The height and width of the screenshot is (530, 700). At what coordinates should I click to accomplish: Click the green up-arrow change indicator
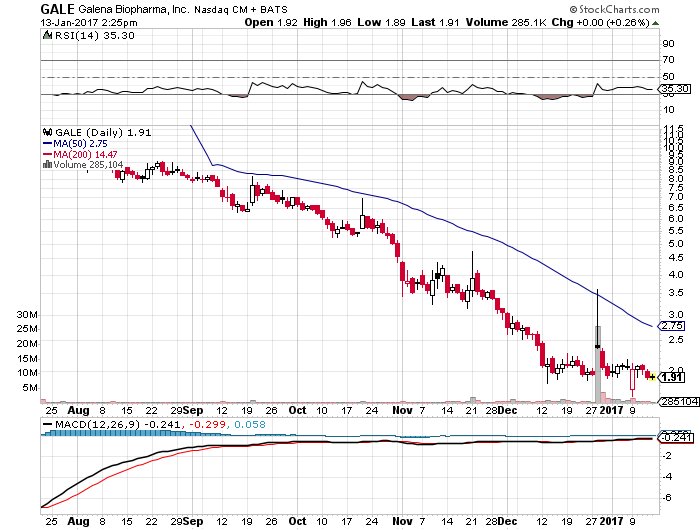click(655, 23)
